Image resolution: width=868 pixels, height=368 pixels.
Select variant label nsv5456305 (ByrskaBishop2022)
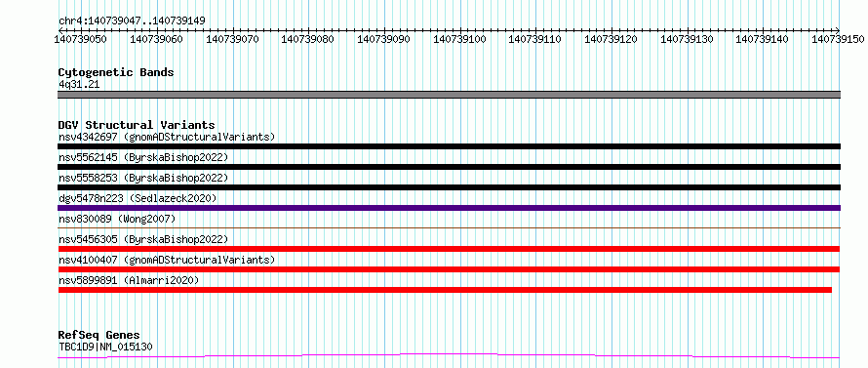click(143, 239)
